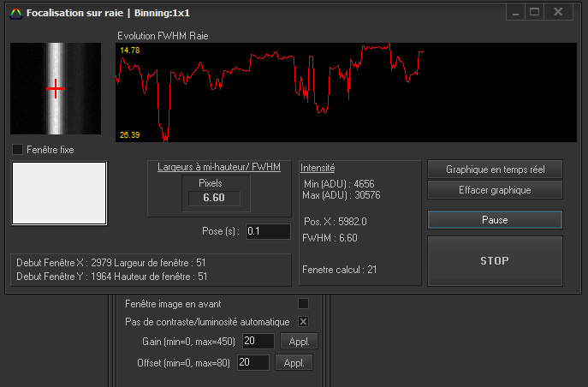Close the Focalisation sur raie window
The width and height of the screenshot is (588, 387).
point(558,12)
